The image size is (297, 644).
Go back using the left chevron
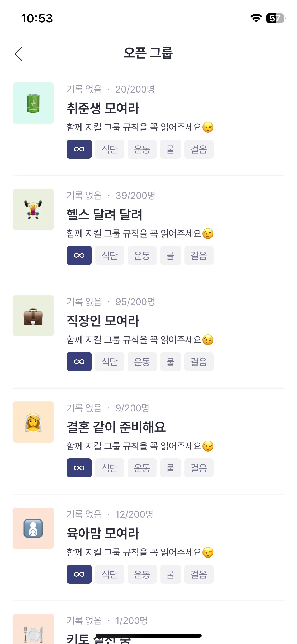click(x=18, y=54)
